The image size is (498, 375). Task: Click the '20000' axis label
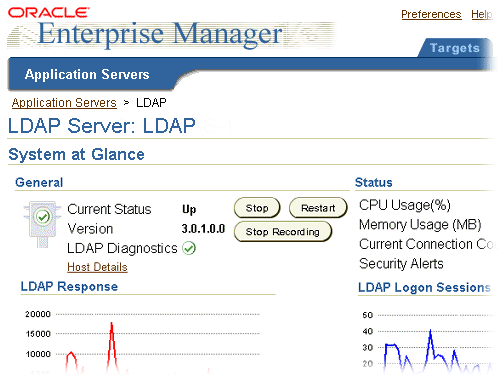click(x=38, y=314)
